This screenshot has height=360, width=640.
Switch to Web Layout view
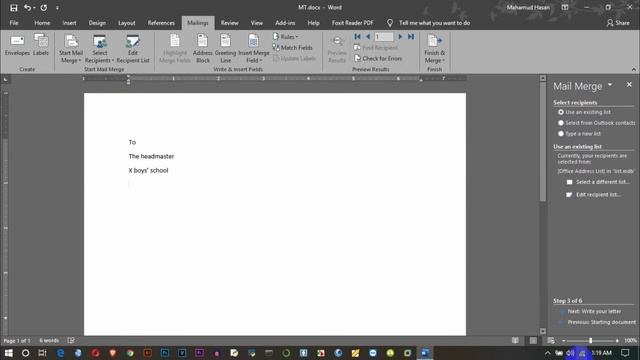tap(551, 340)
